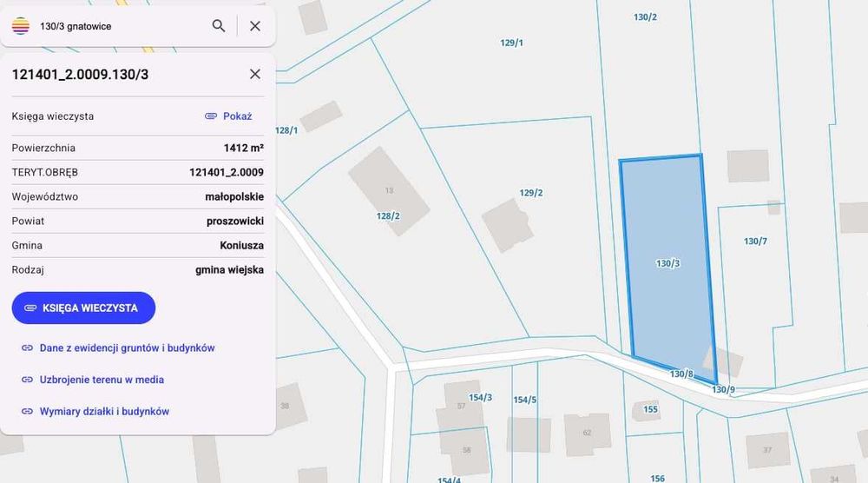
Task: Click parcel label 130/8 on map
Action: point(681,374)
